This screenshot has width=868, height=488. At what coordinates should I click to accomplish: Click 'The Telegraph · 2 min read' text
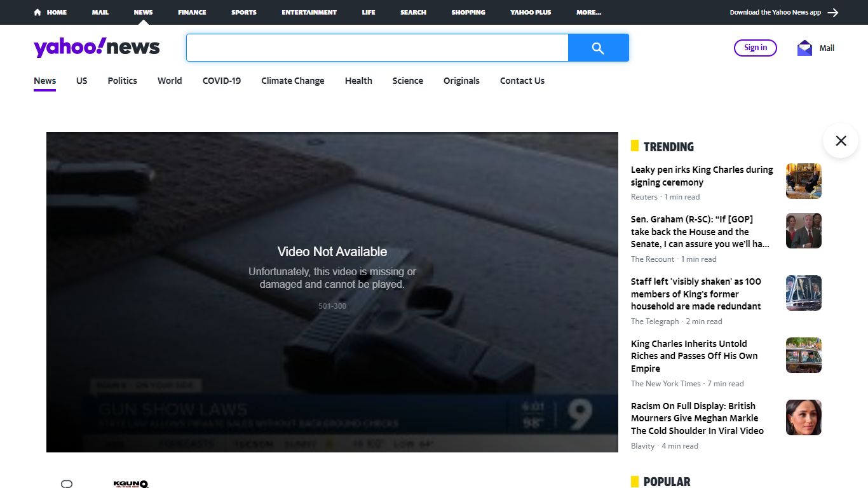coord(677,322)
